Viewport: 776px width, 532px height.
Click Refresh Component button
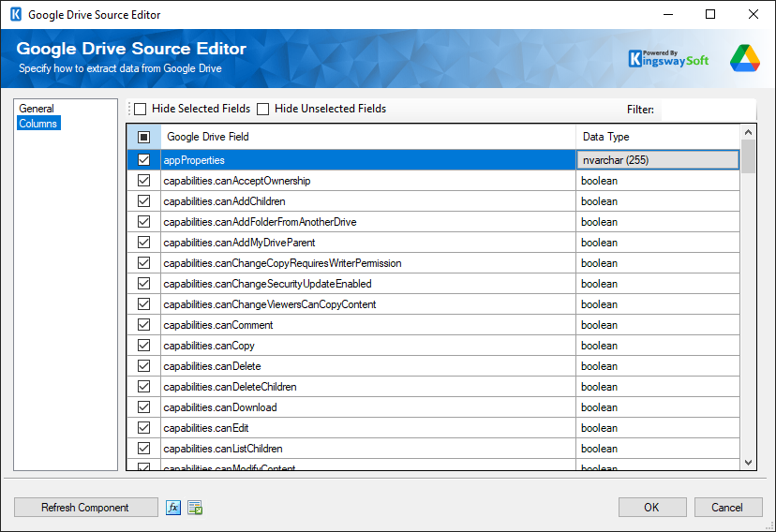(85, 508)
